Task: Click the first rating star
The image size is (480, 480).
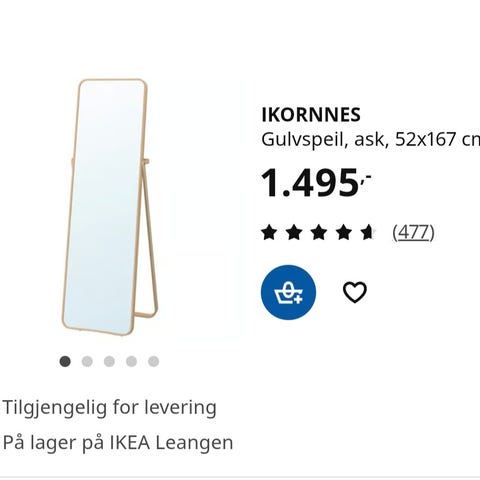Action: click(269, 232)
